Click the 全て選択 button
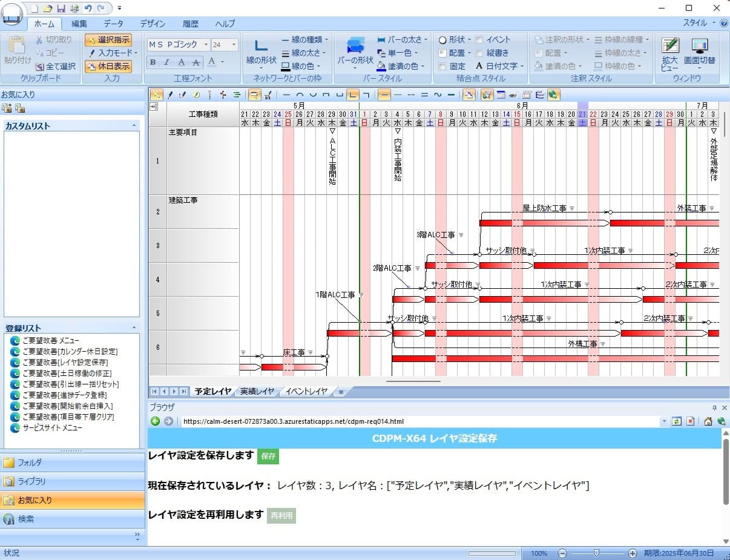This screenshot has width=730, height=560. (x=56, y=67)
